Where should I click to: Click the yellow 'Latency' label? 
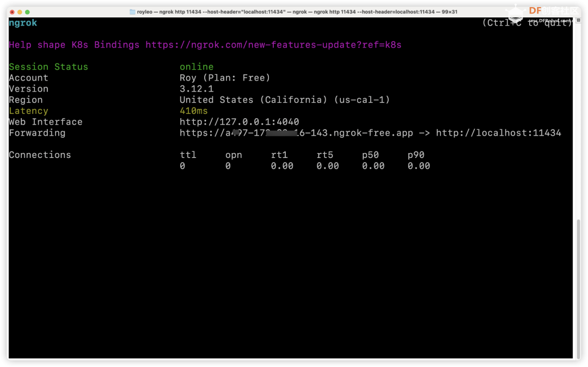click(x=28, y=111)
